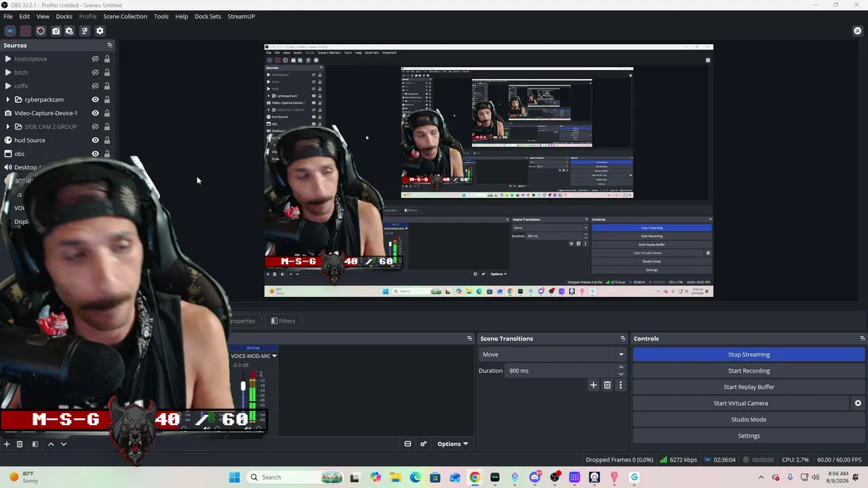Open the Tools menu

161,16
